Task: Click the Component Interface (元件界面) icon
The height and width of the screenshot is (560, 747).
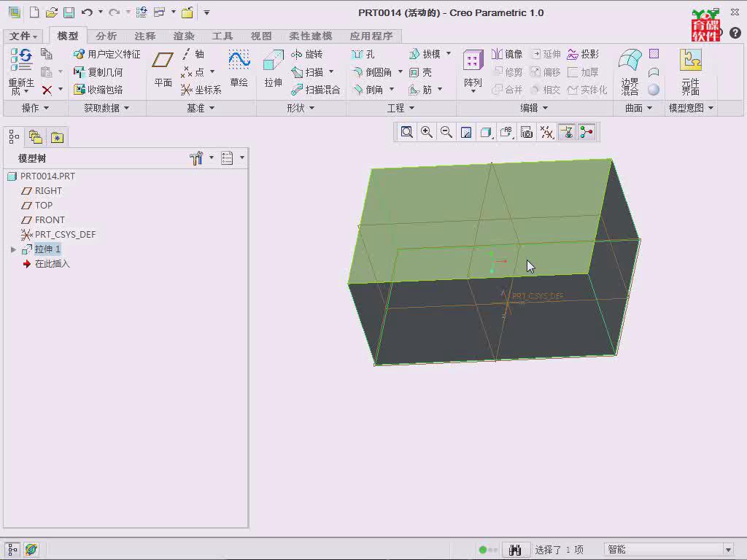Action: (x=690, y=72)
